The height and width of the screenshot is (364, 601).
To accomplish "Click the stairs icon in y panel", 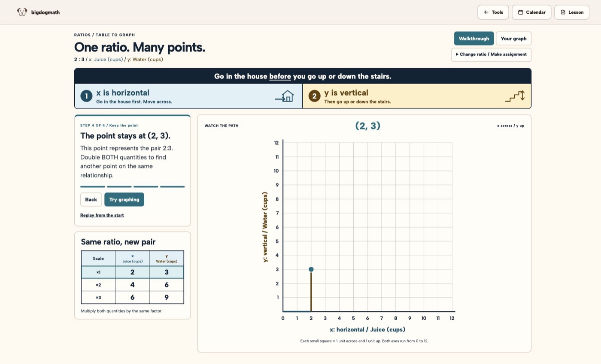I will 515,96.
